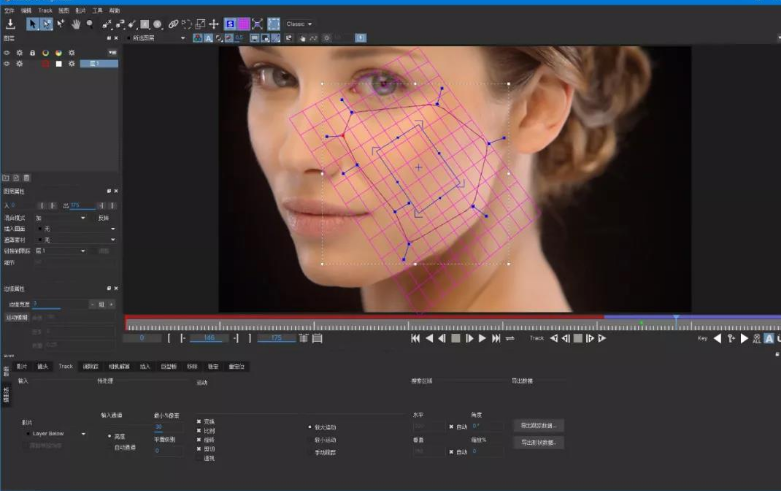The height and width of the screenshot is (491, 781).
Task: Open the Layer Below clip dropdown
Action: tap(56, 434)
